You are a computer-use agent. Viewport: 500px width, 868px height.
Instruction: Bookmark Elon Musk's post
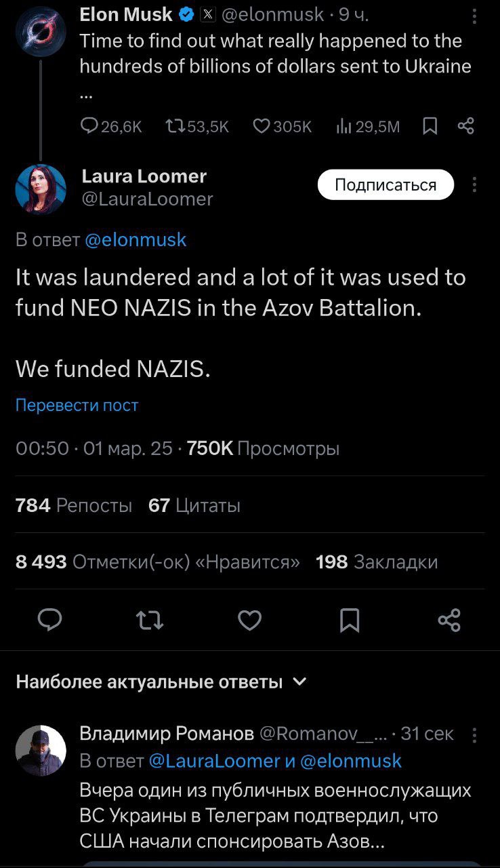point(430,125)
